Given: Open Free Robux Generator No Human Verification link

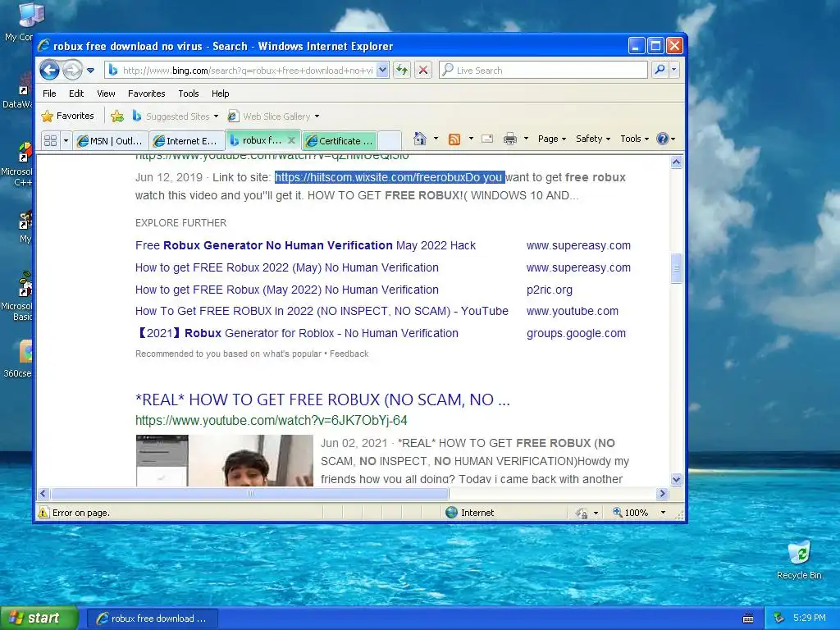Looking at the screenshot, I should [x=305, y=245].
